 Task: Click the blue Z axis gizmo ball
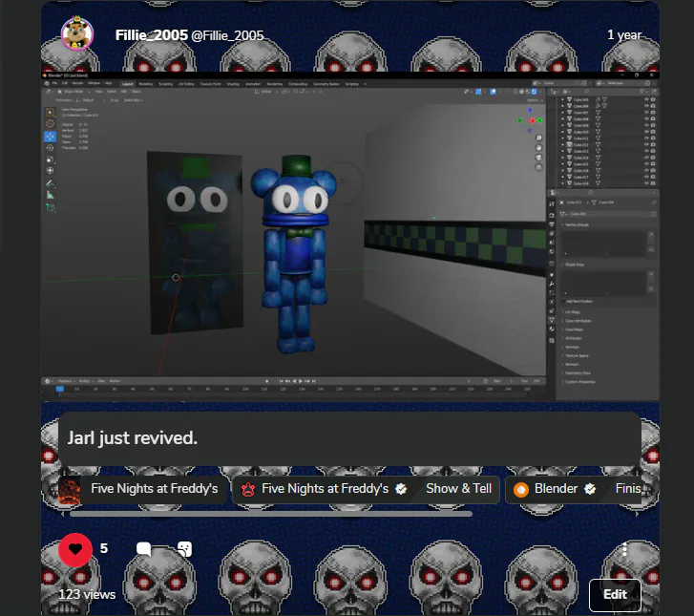coord(530,110)
